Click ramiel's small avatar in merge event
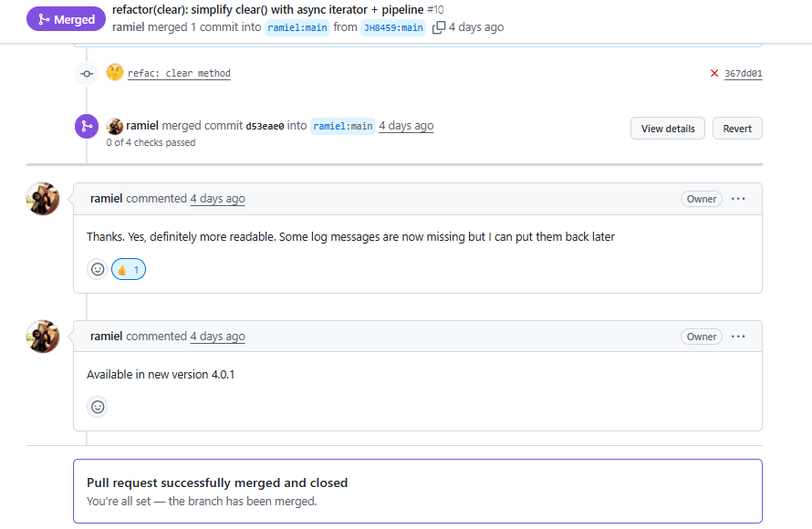The height and width of the screenshot is (529, 812). pos(115,127)
